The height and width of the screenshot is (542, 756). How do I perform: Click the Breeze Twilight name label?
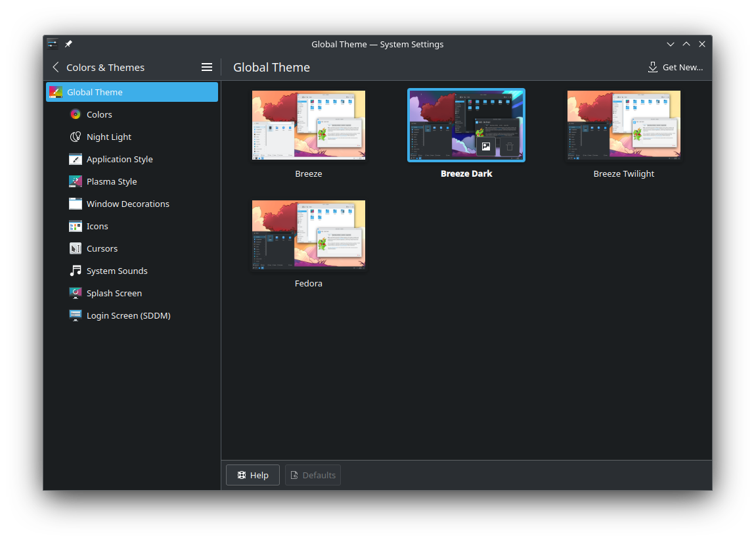(624, 173)
